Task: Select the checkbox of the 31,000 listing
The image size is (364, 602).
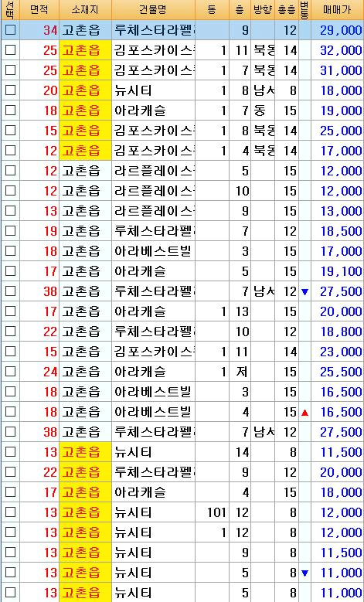Action: tap(10, 70)
